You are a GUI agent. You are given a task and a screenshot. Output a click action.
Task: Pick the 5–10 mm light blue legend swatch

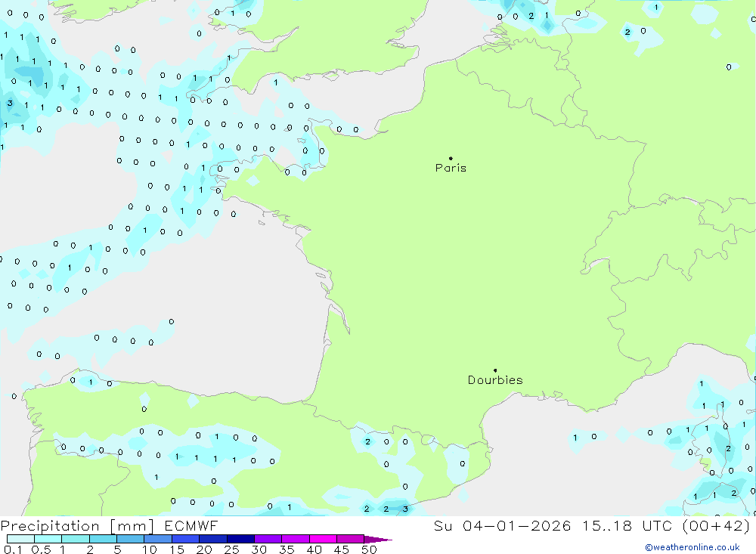coord(131,539)
